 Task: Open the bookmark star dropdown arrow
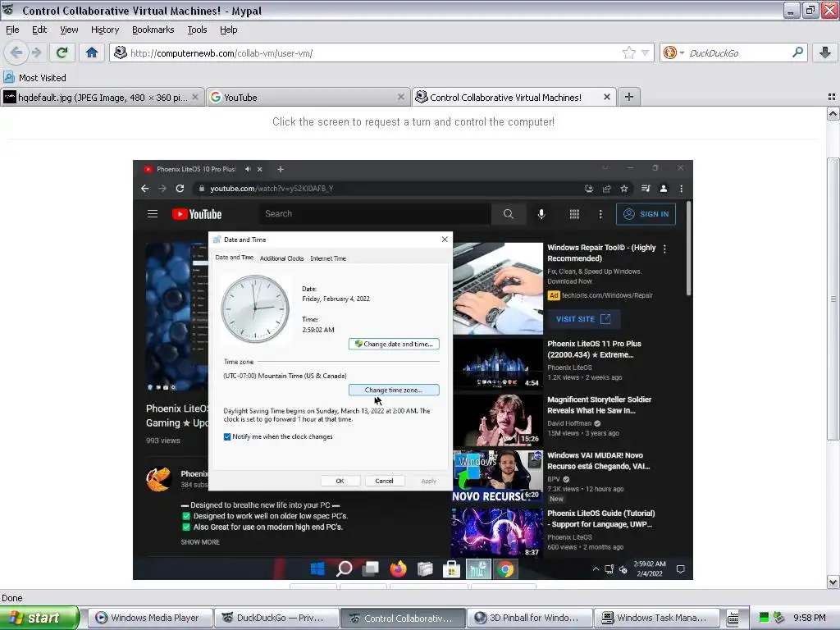click(x=645, y=52)
